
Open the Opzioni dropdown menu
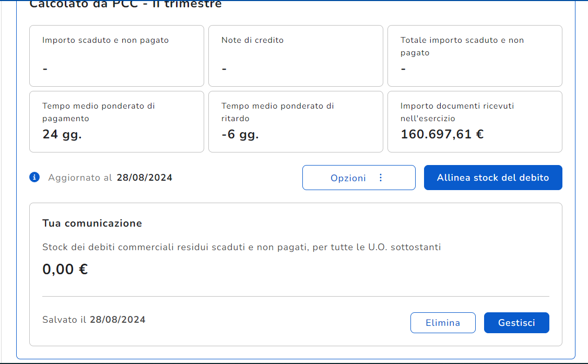(x=358, y=178)
